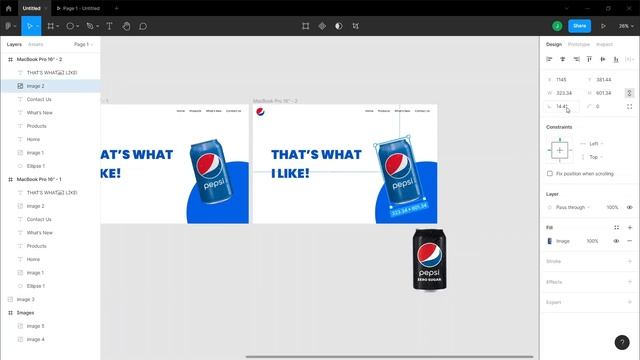640x360 pixels.
Task: Open horizontal constraint Left dropdown
Action: pyautogui.click(x=596, y=144)
